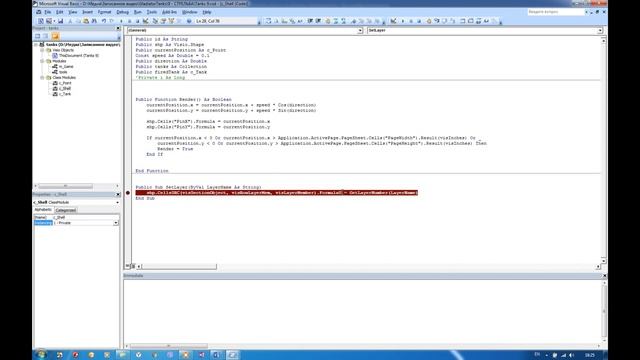Click the View Code icon in Project panel
640x360 pixels.
(38, 36)
